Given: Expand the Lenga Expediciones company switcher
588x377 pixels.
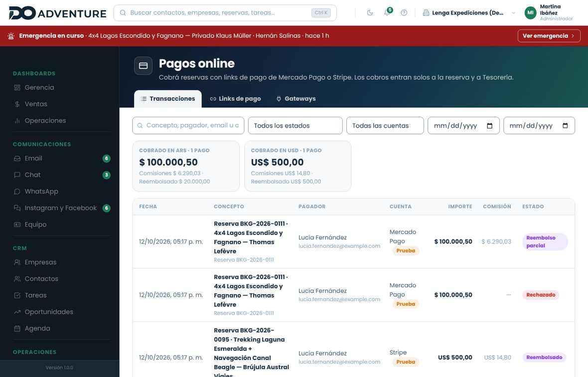Looking at the screenshot, I should 469,13.
